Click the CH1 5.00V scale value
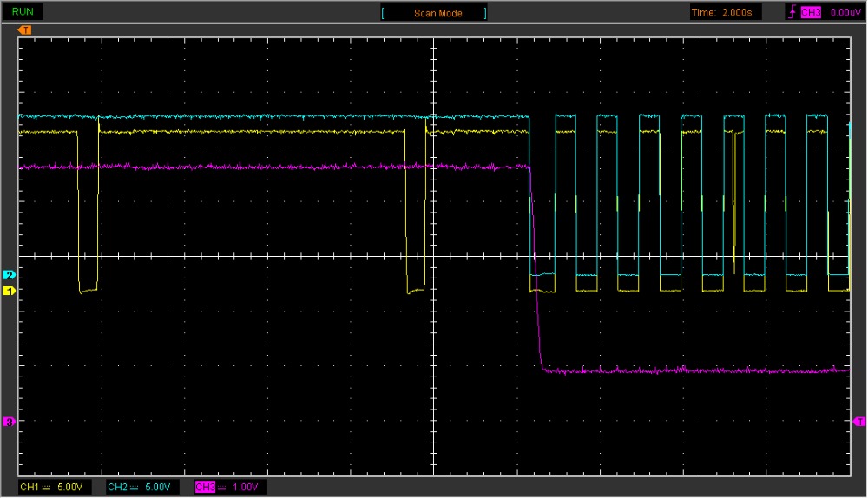The width and height of the screenshot is (868, 498). [71, 488]
